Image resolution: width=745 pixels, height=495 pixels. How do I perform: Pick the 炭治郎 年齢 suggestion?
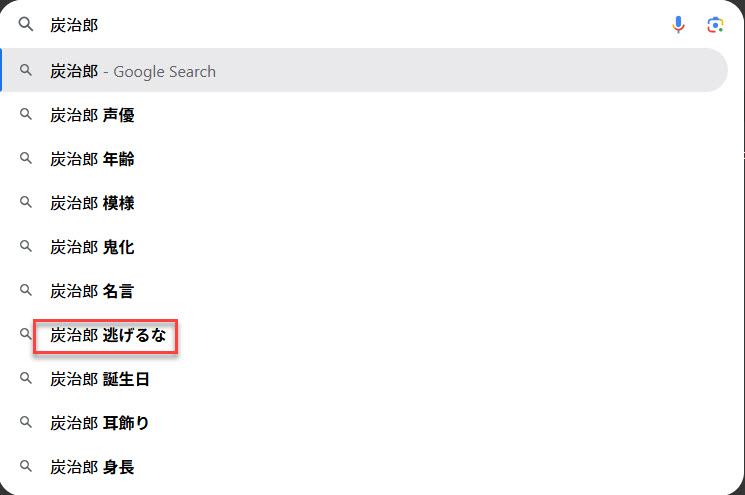tap(93, 159)
